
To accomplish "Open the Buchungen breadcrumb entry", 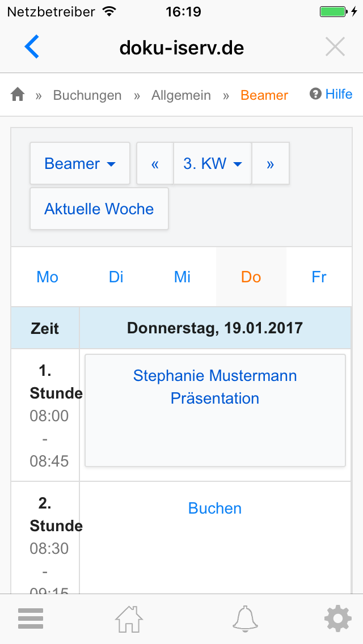I will click(87, 95).
